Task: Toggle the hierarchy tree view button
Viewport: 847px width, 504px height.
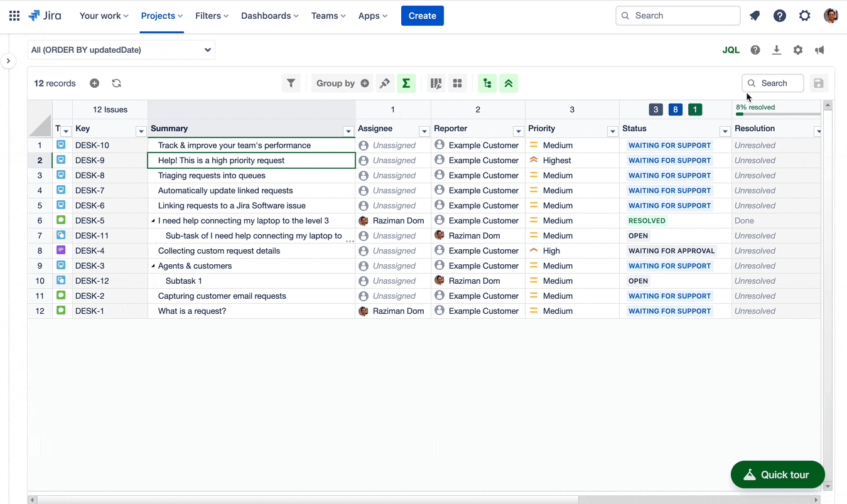Action: 487,83
